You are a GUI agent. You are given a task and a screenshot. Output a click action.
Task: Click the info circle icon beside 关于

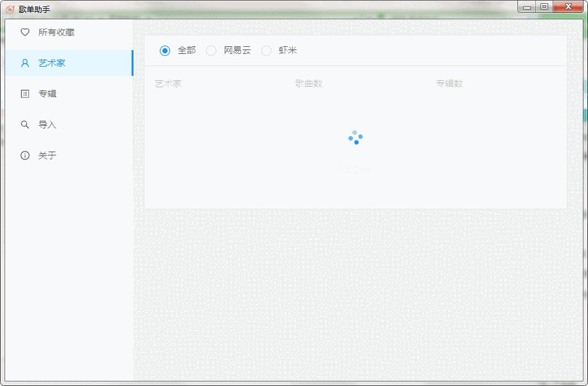[25, 155]
